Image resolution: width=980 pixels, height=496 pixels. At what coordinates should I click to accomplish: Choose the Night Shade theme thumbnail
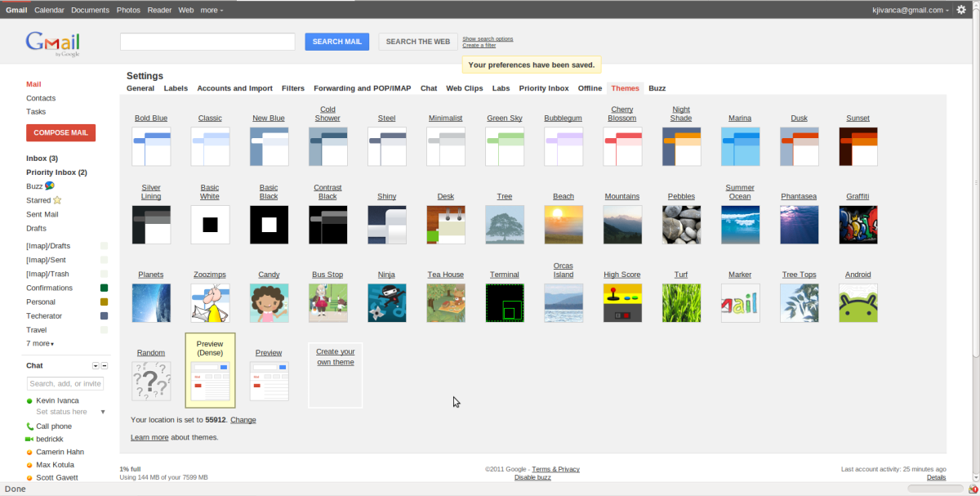pyautogui.click(x=681, y=146)
